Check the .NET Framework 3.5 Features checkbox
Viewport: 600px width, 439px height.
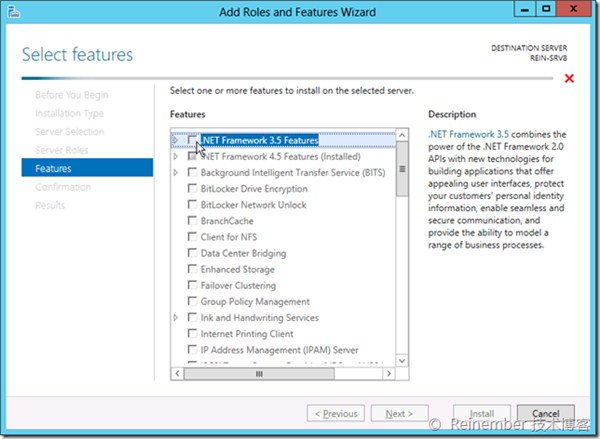click(192, 140)
